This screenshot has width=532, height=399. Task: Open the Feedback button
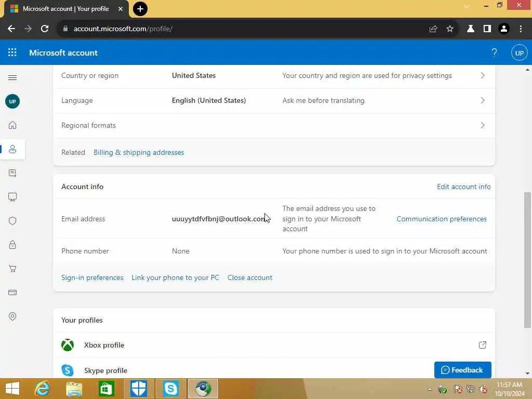pos(462,370)
